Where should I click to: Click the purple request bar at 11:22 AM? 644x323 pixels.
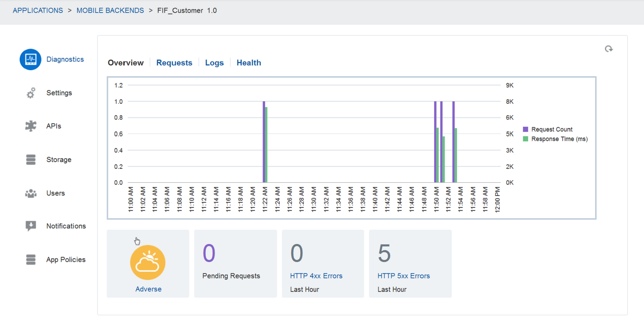point(264,142)
